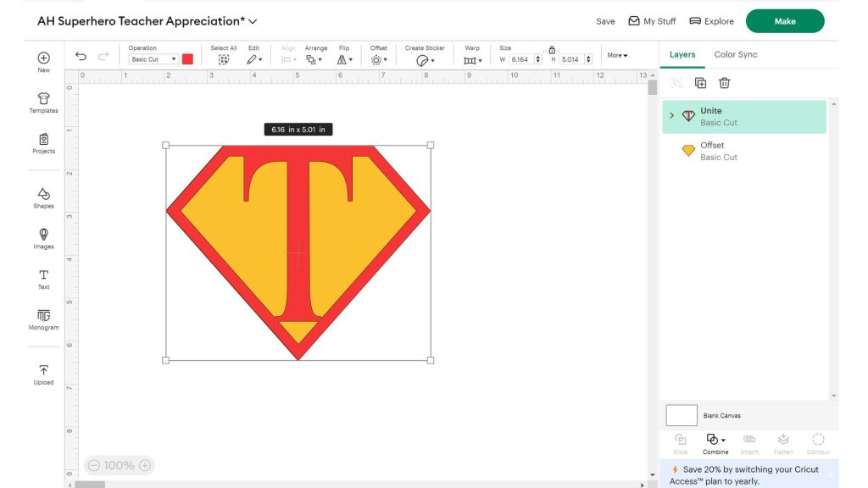Click the width input field
This screenshot has width=868, height=488.
(x=521, y=59)
